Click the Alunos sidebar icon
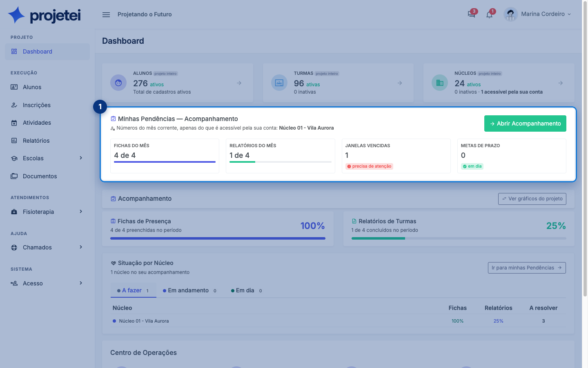The width and height of the screenshot is (588, 368). click(x=14, y=87)
